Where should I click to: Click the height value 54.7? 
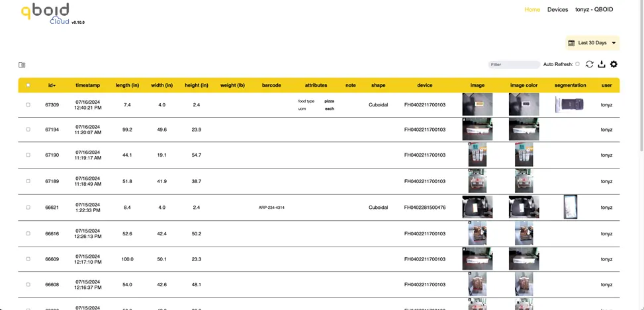pos(197,155)
